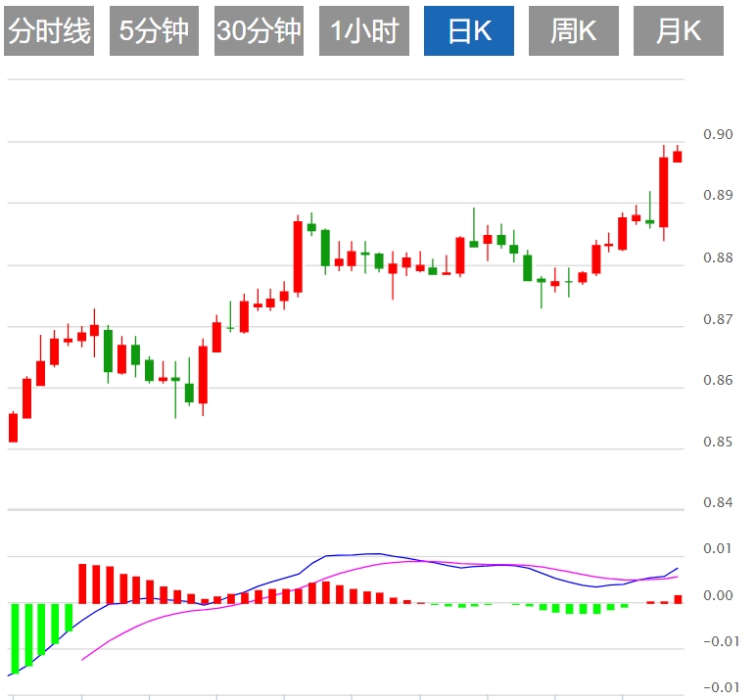Switch to the 周K weekly chart tab

[x=574, y=31]
